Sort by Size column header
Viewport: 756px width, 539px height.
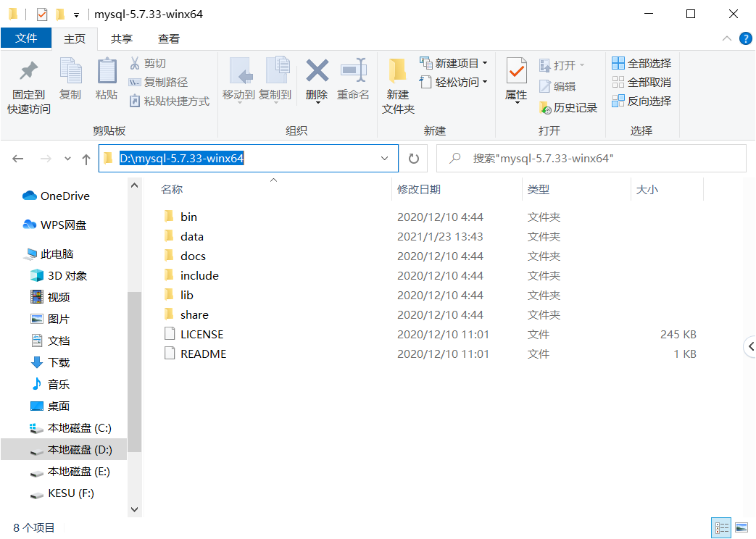pyautogui.click(x=668, y=190)
